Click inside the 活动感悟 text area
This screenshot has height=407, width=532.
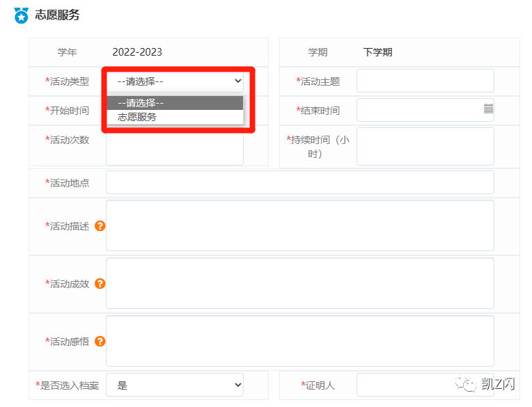tap(299, 341)
